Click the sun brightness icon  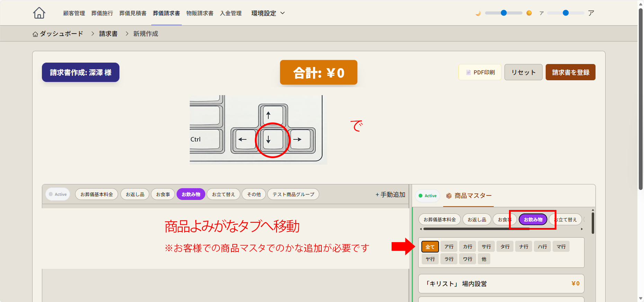tap(529, 13)
